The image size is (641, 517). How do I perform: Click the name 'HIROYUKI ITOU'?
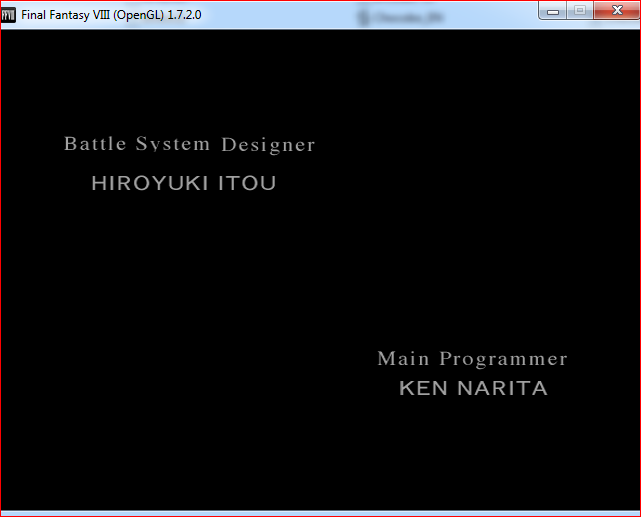tap(184, 183)
